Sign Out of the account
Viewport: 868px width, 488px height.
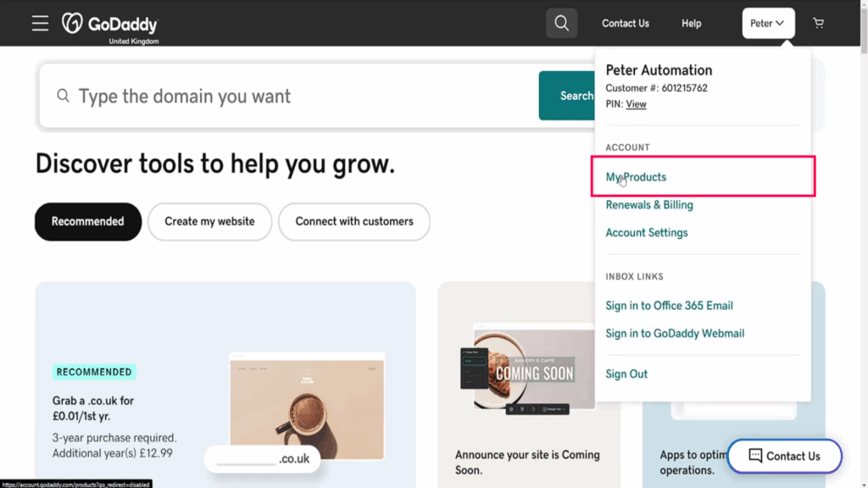[626, 374]
